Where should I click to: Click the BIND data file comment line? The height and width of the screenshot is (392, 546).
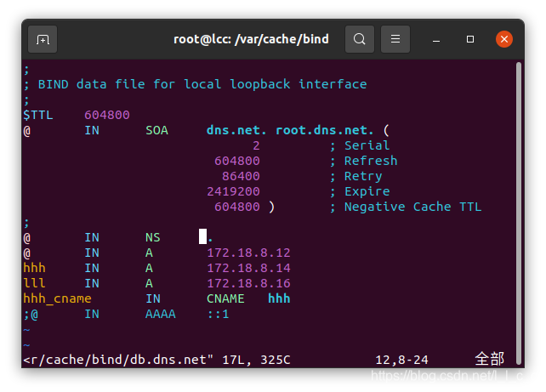(x=195, y=84)
